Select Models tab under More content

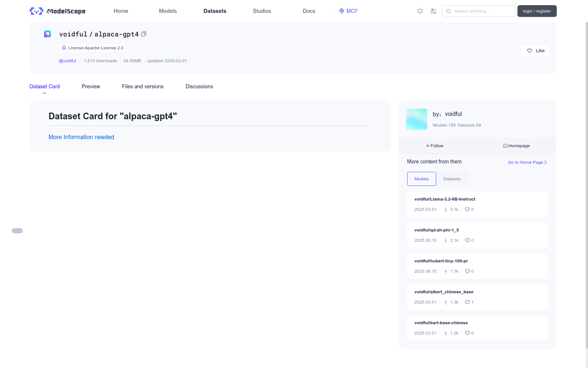pyautogui.click(x=422, y=179)
